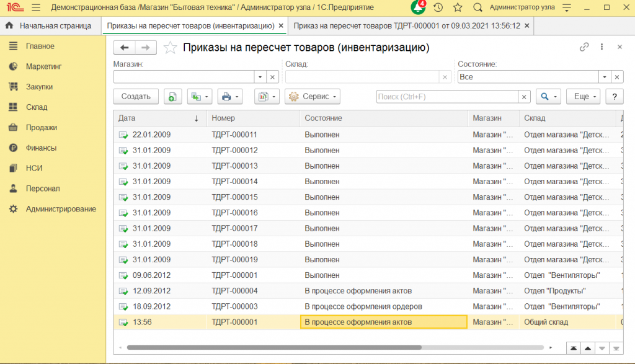
Task: Select row ТДРТ-000011 dated 22.01.2009
Action: tap(368, 135)
